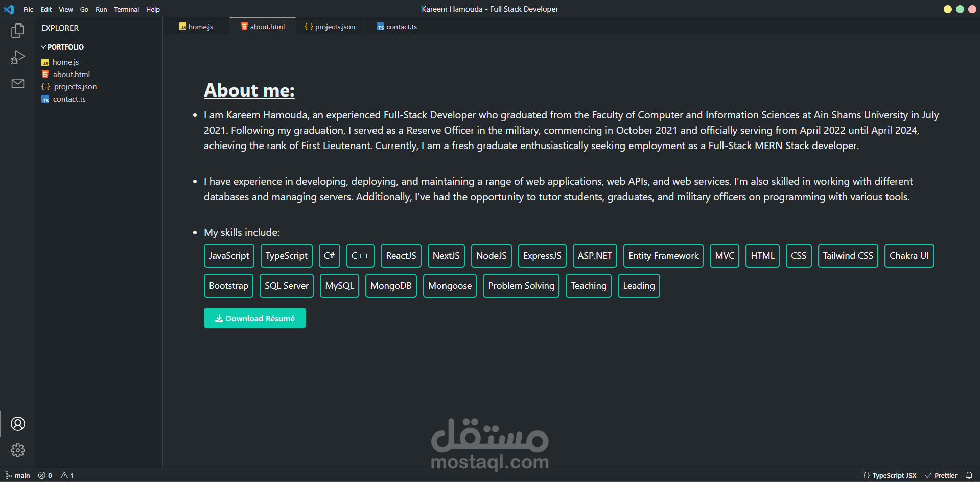This screenshot has height=482, width=980.
Task: Click the JavaScript skill tag
Action: pos(229,256)
